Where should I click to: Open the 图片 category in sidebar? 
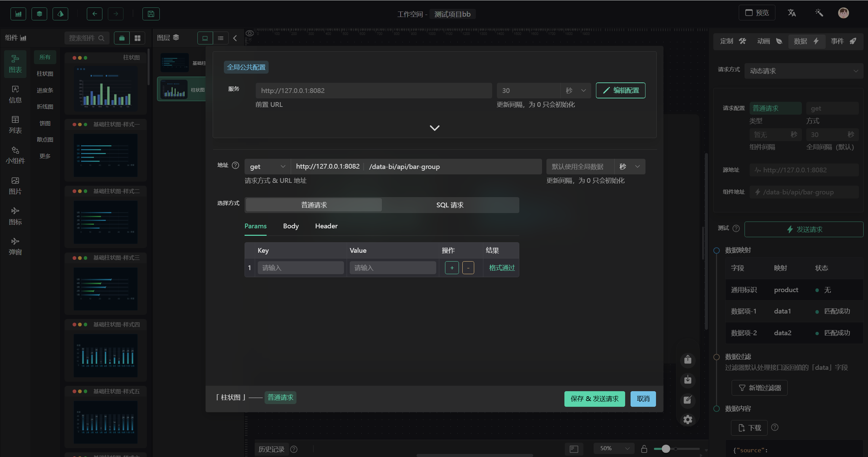pyautogui.click(x=15, y=186)
